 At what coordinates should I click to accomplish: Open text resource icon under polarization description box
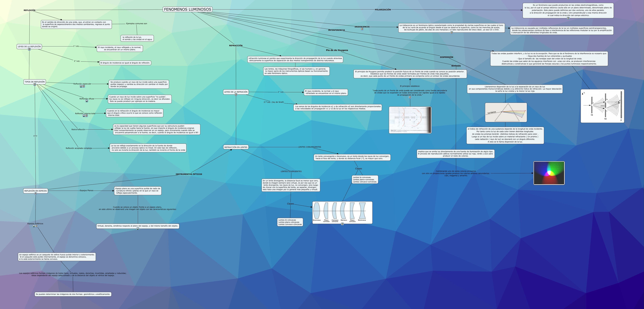pos(568,18)
